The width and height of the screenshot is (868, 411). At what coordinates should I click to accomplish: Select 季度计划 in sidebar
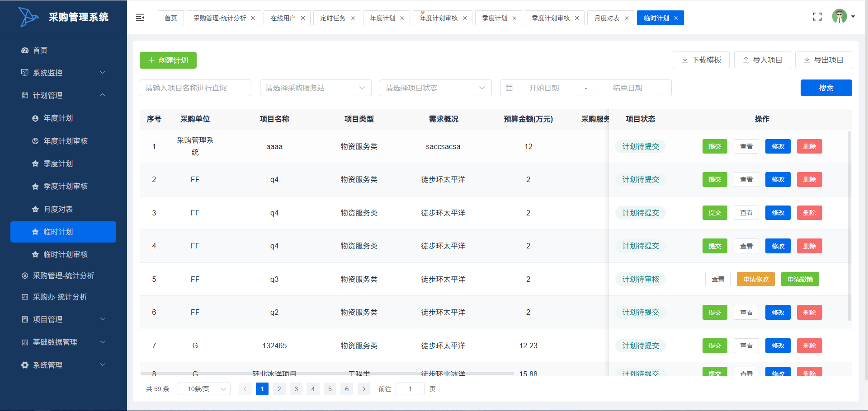point(63,163)
